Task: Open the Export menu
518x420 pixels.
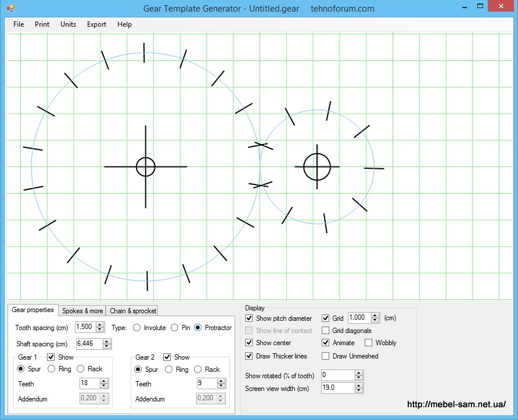Action: point(96,24)
